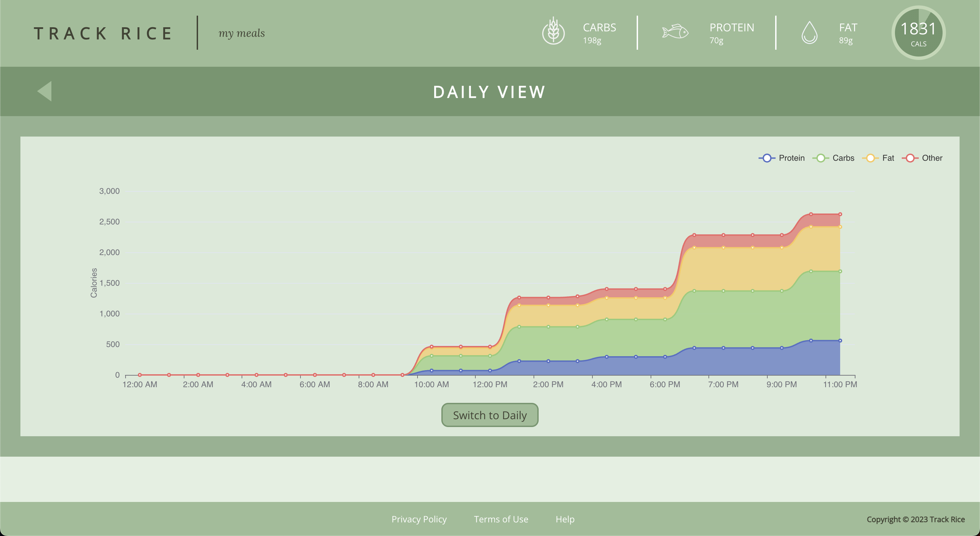Click the water droplet fat icon
This screenshot has height=536, width=980.
click(809, 33)
